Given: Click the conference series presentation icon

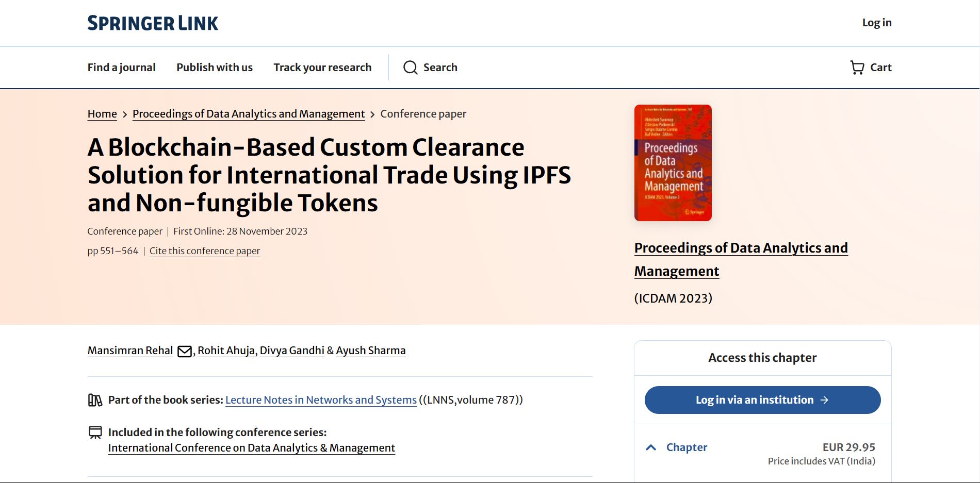Looking at the screenshot, I should point(95,432).
